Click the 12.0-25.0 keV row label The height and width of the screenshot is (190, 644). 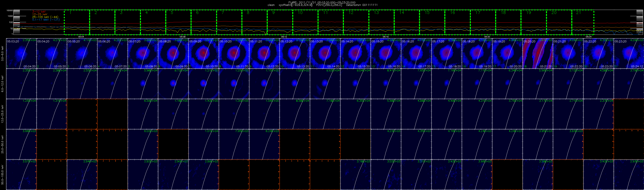tap(2, 114)
